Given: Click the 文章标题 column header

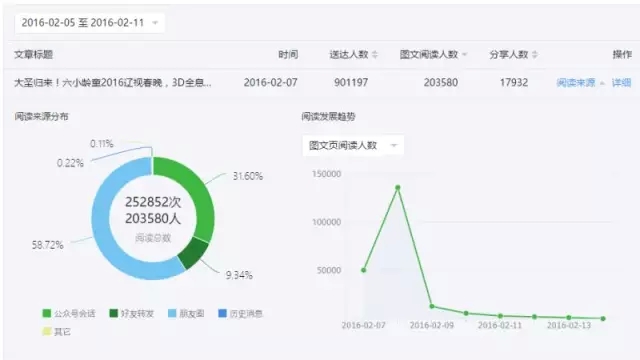Looking at the screenshot, I should click(x=33, y=55).
